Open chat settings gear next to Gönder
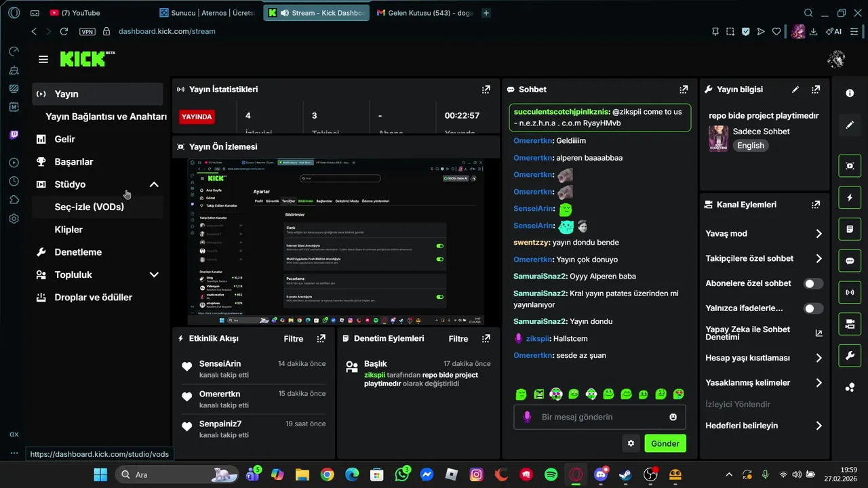The width and height of the screenshot is (868, 488). pos(631,443)
